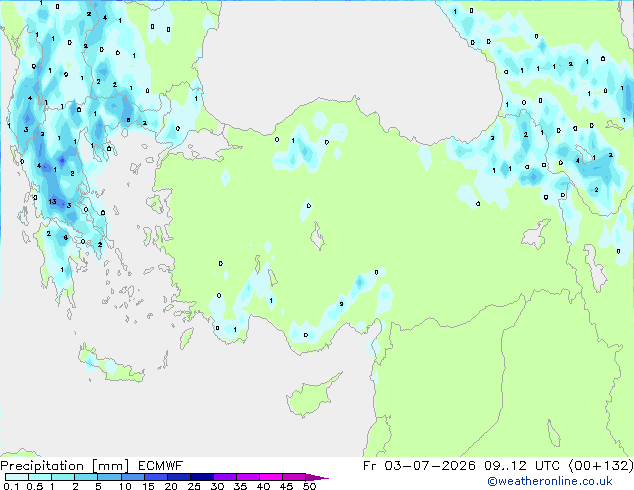
Task: Select the 10–15 mm legend swatch
Action: [x=132, y=477]
